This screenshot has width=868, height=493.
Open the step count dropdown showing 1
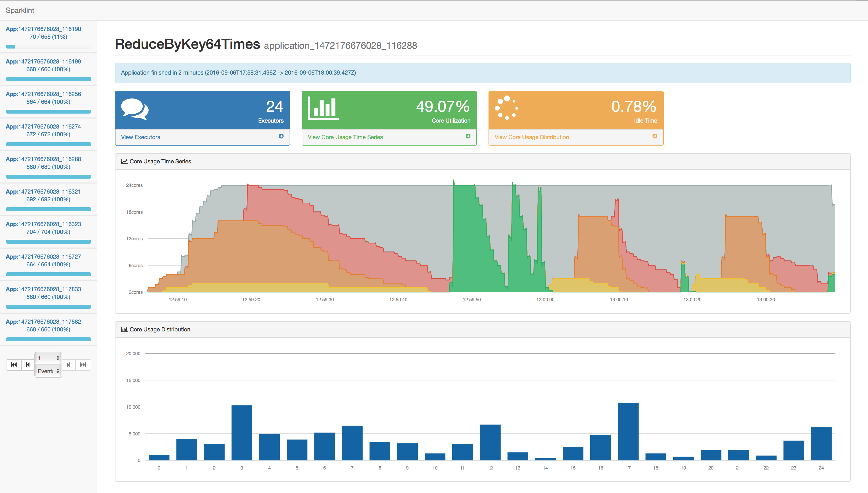coord(48,358)
